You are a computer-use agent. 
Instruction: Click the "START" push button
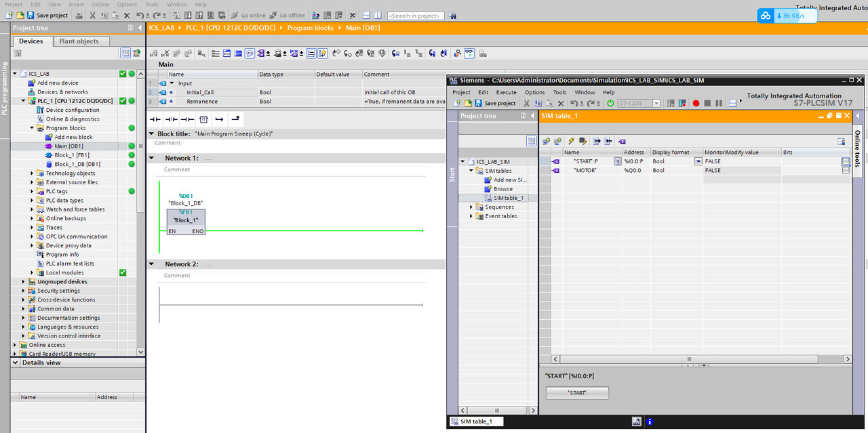pos(577,393)
